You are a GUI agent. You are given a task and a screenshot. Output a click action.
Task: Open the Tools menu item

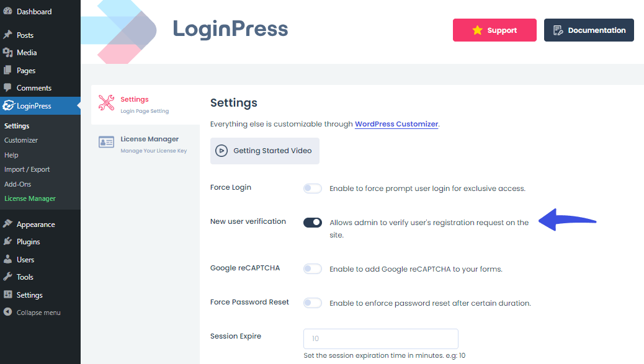[40, 277]
